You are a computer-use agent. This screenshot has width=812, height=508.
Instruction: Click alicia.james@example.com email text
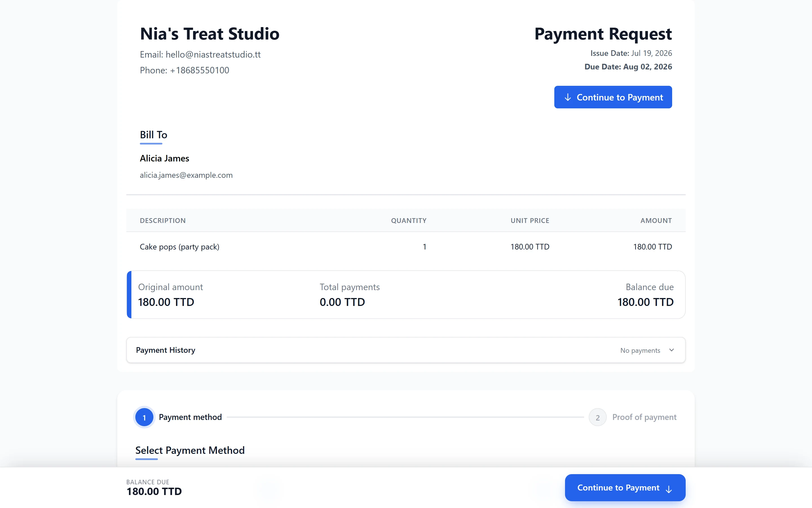click(x=186, y=175)
